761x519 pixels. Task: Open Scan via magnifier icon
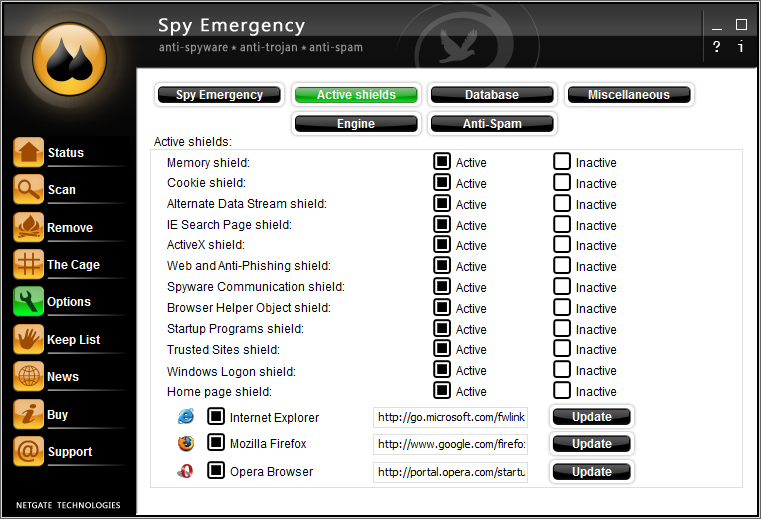(29, 189)
